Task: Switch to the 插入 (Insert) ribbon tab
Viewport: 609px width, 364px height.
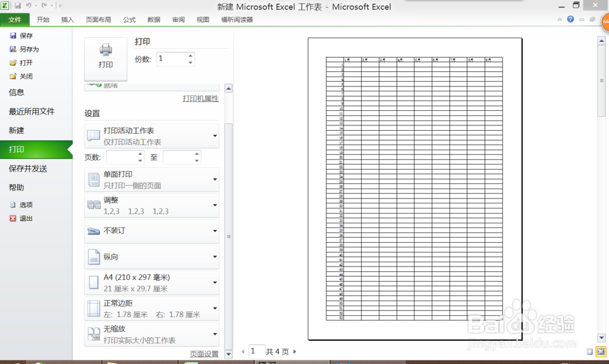Action: (x=67, y=20)
